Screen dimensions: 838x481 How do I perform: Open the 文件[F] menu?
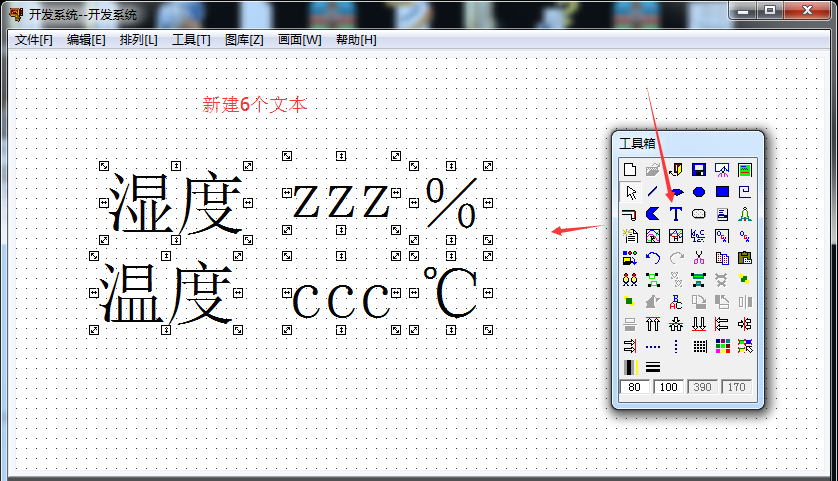(34, 40)
